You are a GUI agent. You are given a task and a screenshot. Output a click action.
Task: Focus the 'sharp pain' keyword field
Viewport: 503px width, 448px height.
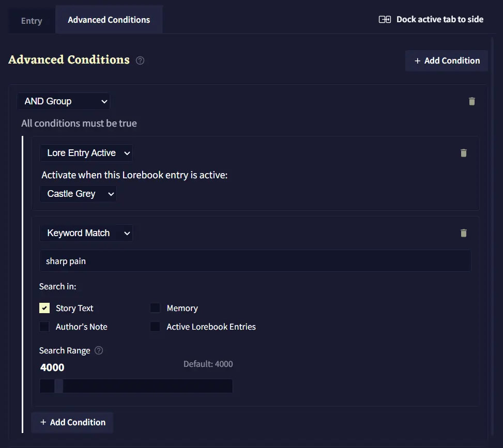click(x=255, y=261)
